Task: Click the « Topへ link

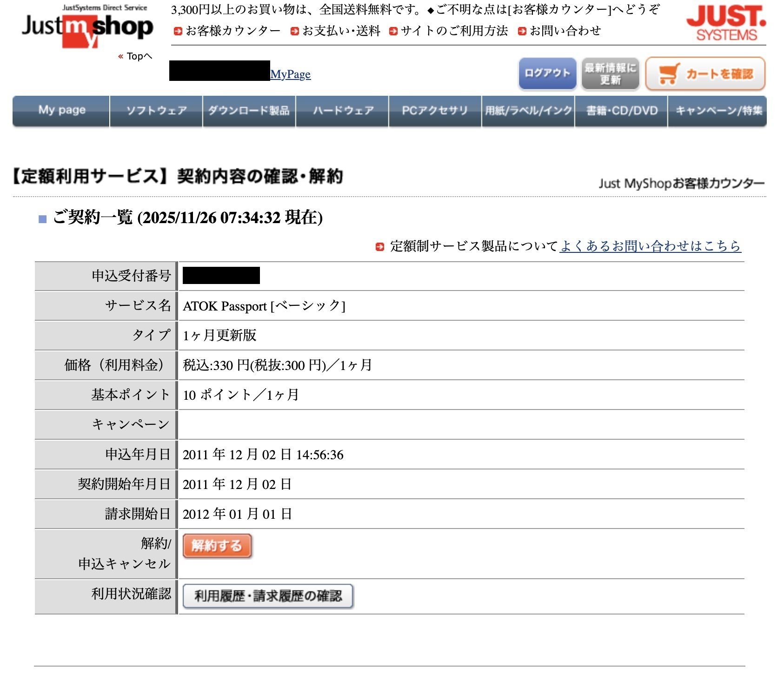Action: (136, 56)
